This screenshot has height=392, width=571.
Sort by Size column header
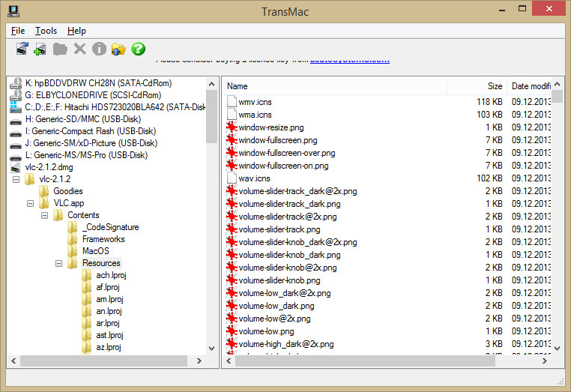point(477,86)
